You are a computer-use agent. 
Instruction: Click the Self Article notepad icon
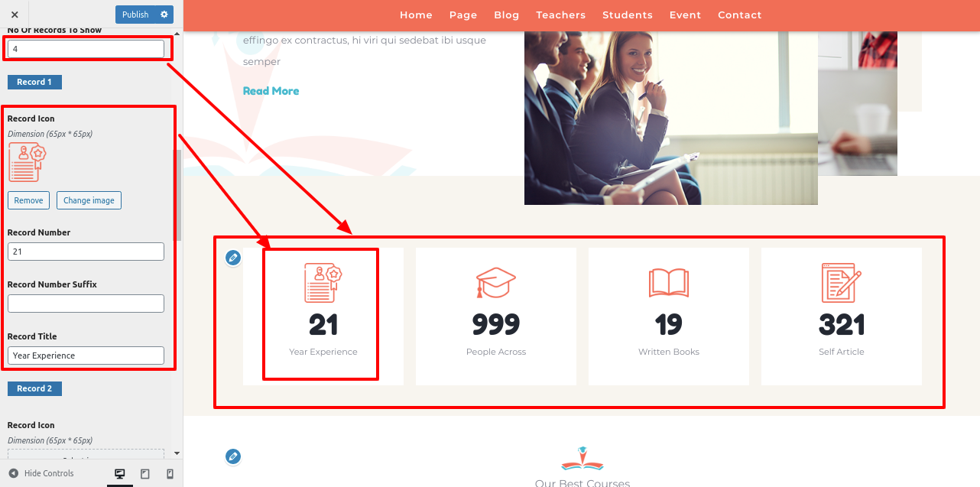(841, 283)
